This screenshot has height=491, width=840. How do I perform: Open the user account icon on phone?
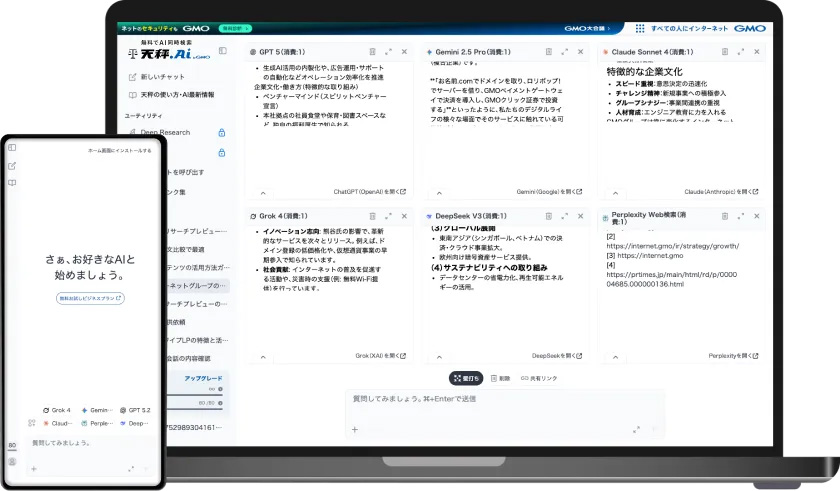(12, 462)
